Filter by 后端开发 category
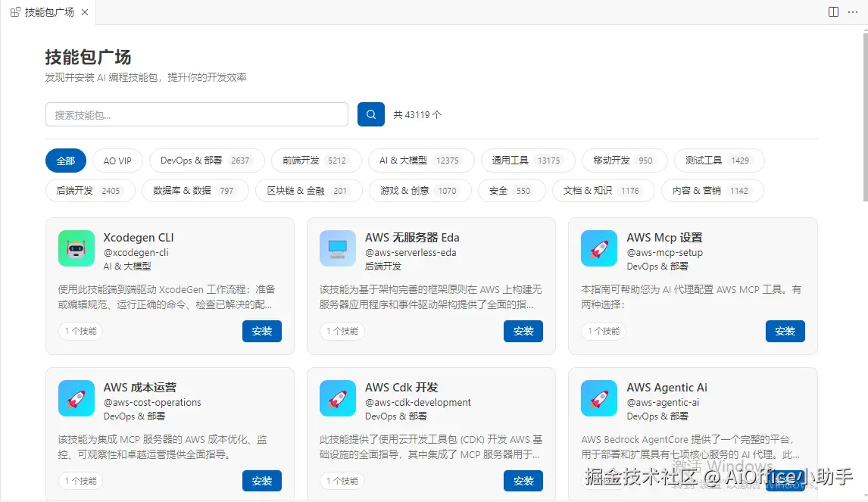 89,190
